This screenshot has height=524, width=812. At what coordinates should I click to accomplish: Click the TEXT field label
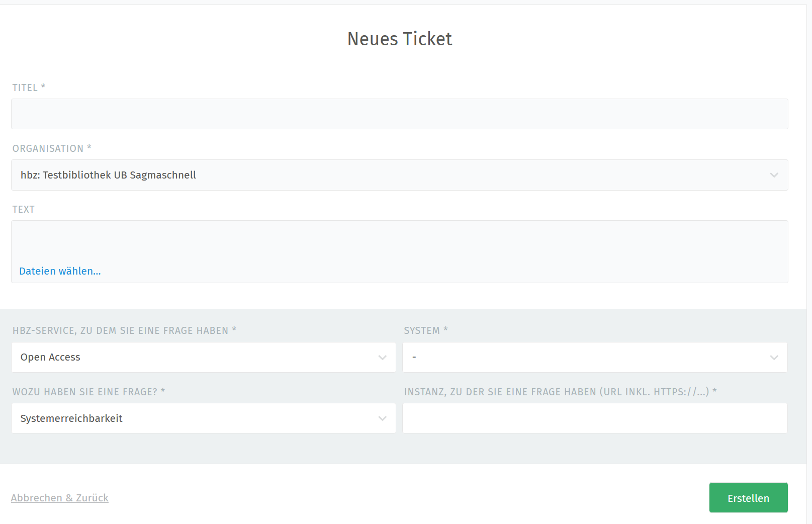[x=24, y=209]
